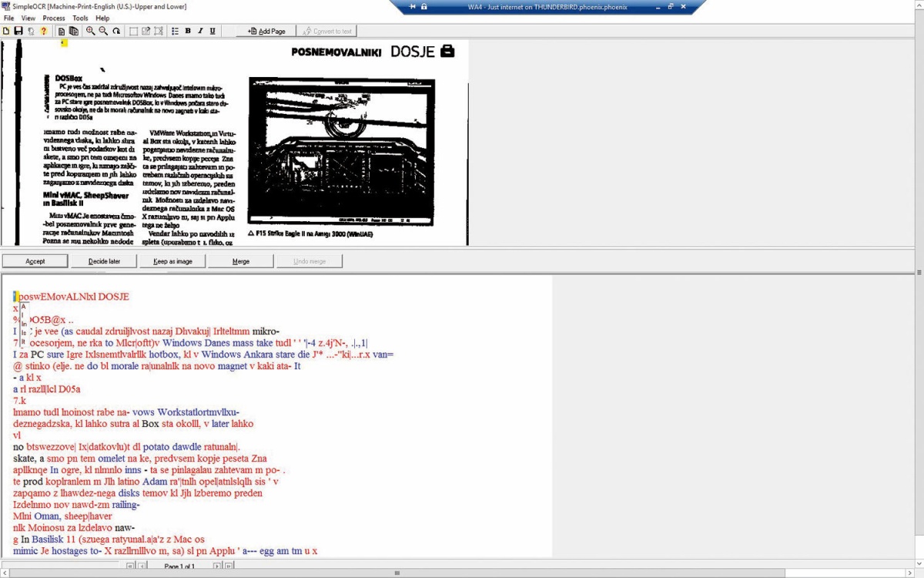Click the pin icon in remote session bar
Screen dimensions: 924x578
pyautogui.click(x=413, y=7)
